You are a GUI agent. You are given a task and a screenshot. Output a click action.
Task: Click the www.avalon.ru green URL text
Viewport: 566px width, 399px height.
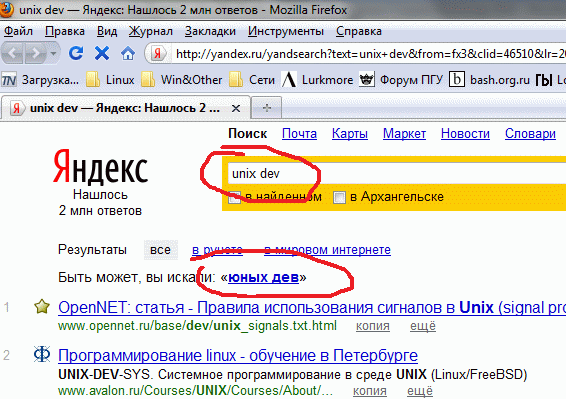point(195,391)
